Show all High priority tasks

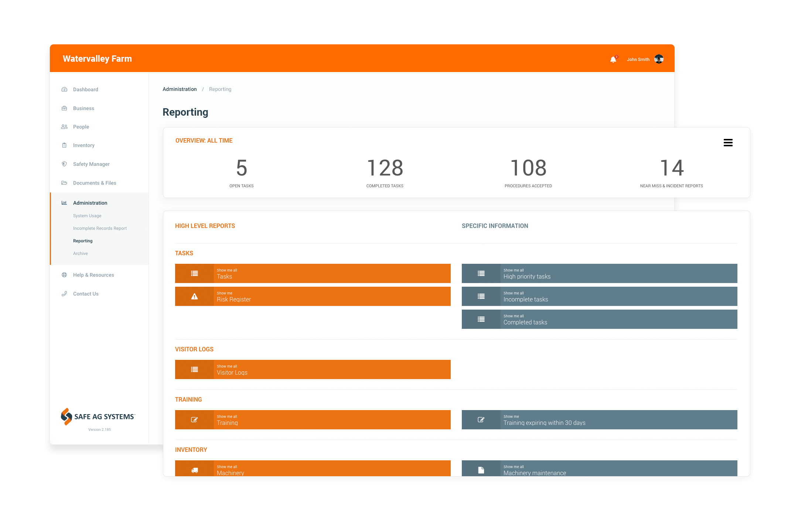click(599, 273)
